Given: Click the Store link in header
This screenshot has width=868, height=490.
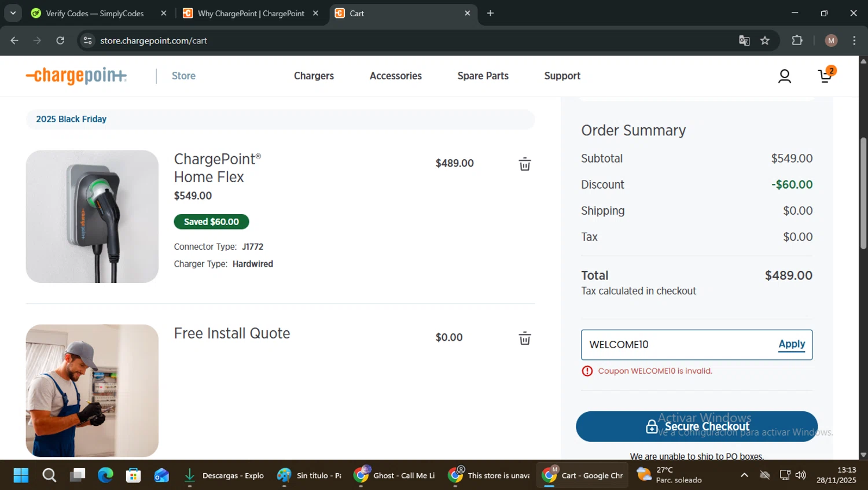Looking at the screenshot, I should point(183,76).
